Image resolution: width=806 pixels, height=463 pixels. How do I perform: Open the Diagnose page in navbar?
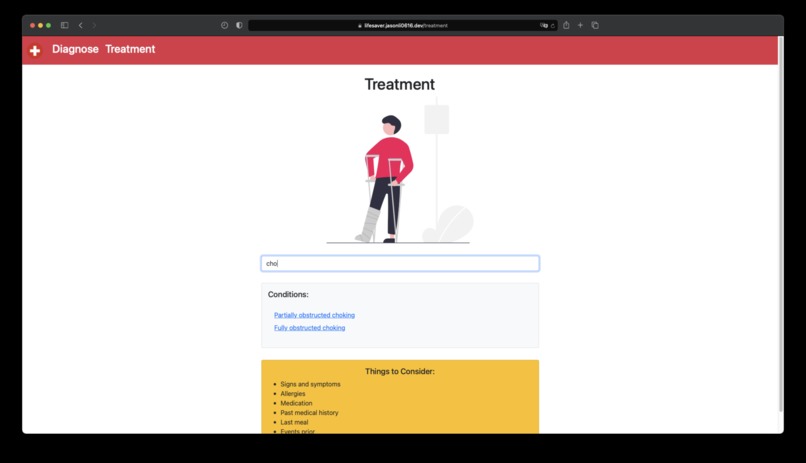pyautogui.click(x=75, y=49)
